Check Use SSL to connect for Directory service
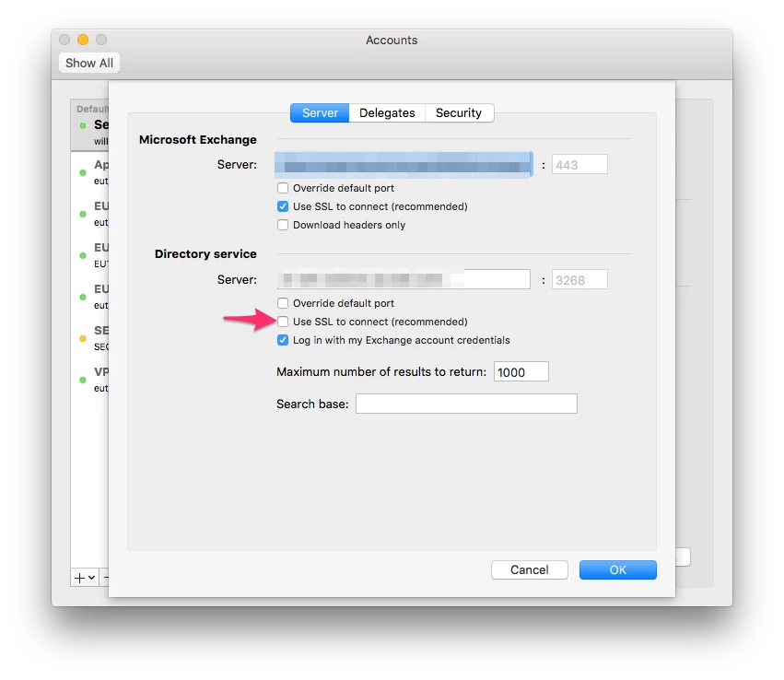 click(x=283, y=322)
